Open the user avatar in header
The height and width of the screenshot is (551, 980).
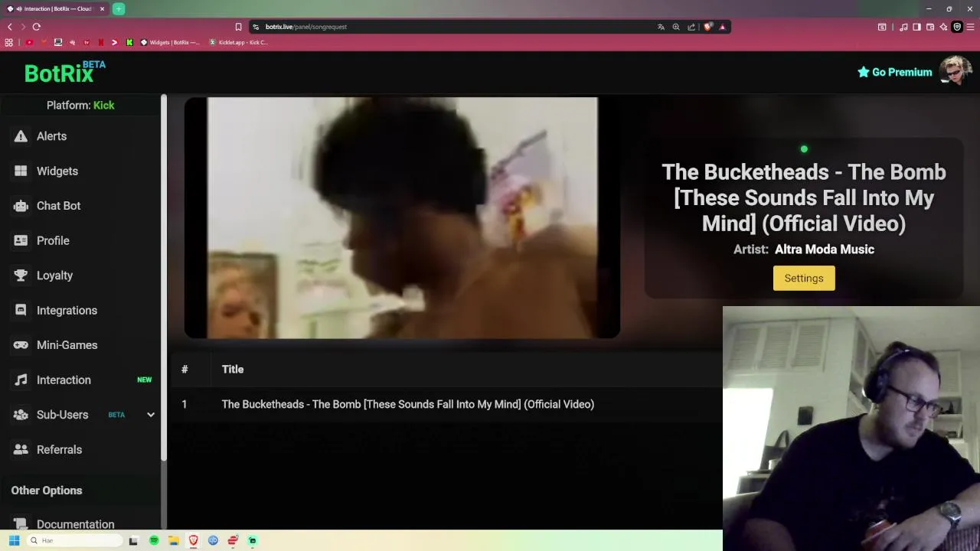pos(955,70)
